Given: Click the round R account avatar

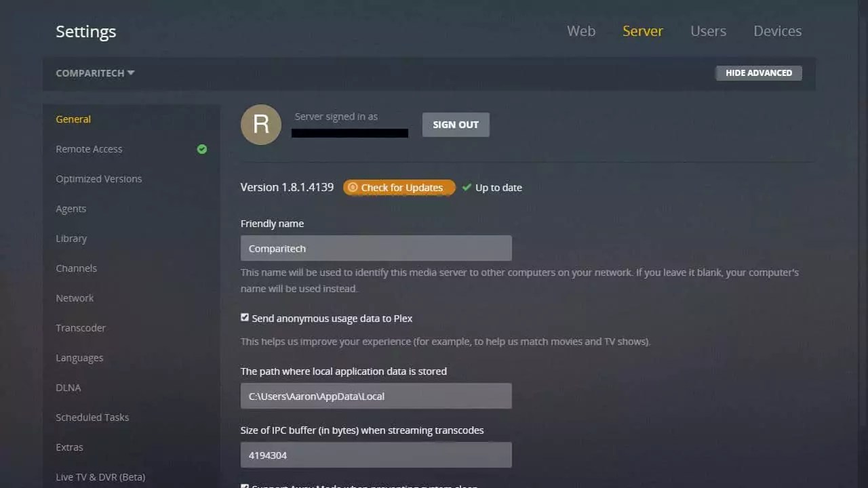Looking at the screenshot, I should [261, 125].
